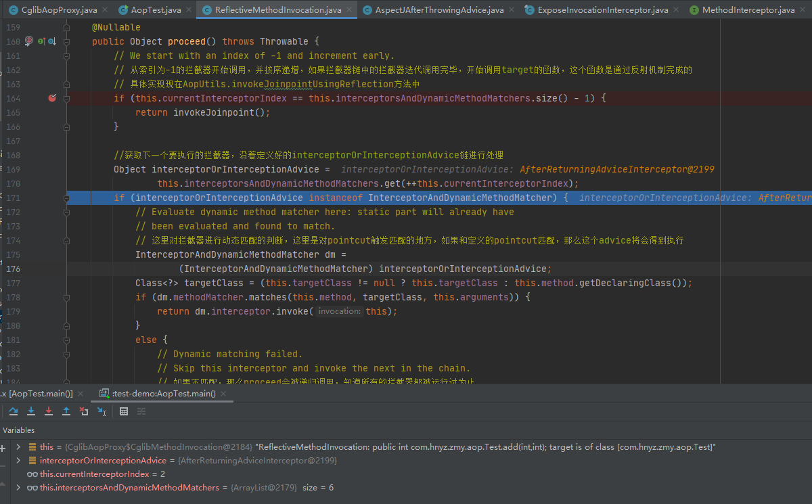Close the :test-demo:AopTest.main() debug tab
This screenshot has width=812, height=504.
point(223,393)
